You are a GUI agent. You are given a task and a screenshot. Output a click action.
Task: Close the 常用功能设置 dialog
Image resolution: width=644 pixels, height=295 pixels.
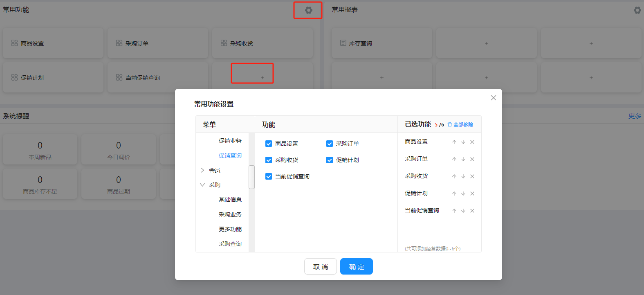[x=494, y=98]
